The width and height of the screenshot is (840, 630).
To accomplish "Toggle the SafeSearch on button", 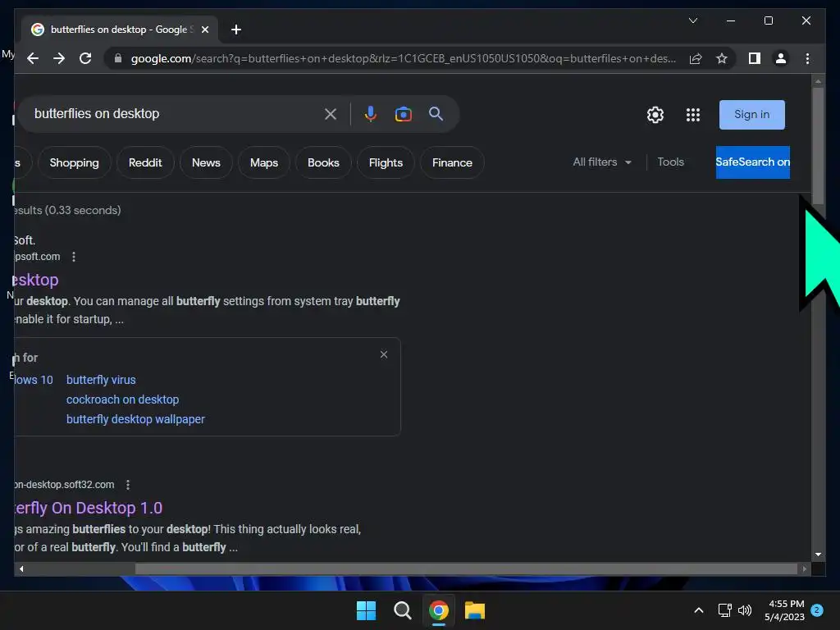I will pyautogui.click(x=752, y=162).
